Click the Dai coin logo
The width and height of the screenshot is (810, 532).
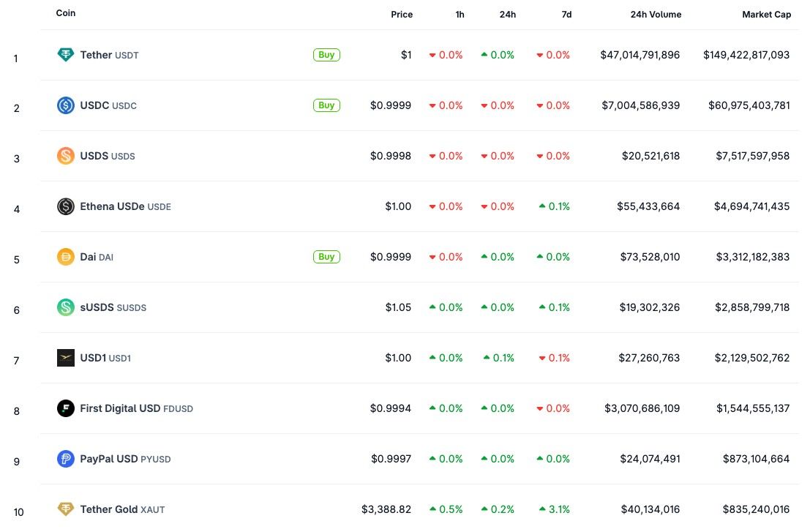point(66,257)
